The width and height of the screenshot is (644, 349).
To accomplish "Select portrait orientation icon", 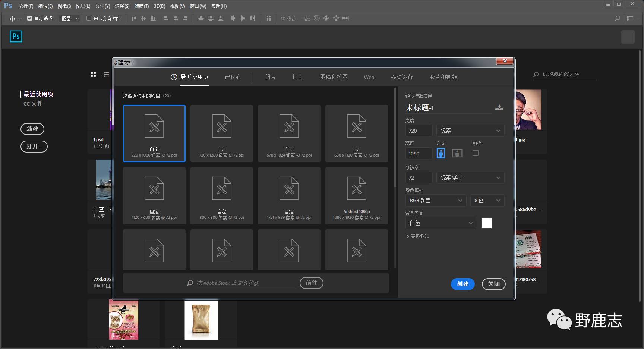I will coord(441,153).
